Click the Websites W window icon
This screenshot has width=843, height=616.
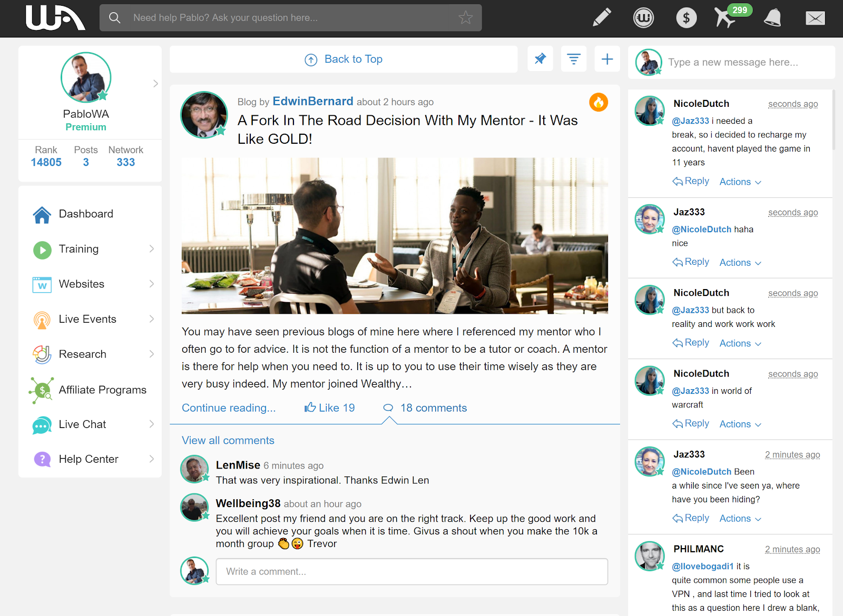click(42, 284)
